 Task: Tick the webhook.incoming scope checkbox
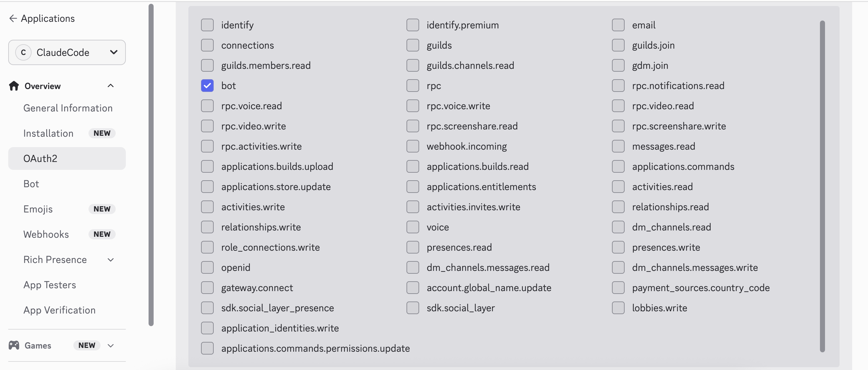(x=413, y=146)
